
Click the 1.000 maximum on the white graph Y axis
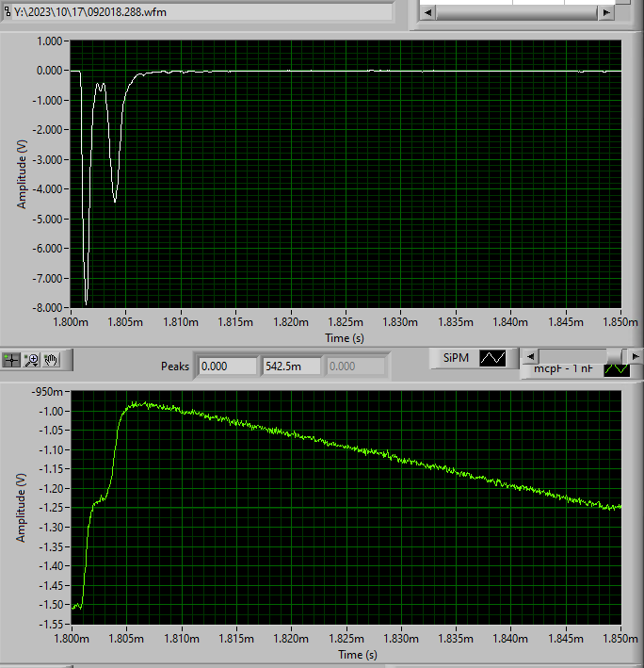point(49,41)
